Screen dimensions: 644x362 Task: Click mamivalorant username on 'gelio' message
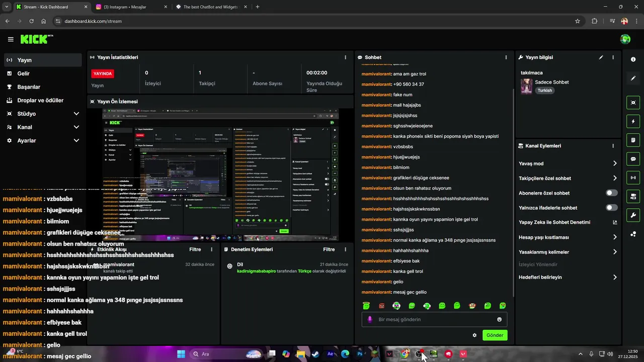click(376, 282)
